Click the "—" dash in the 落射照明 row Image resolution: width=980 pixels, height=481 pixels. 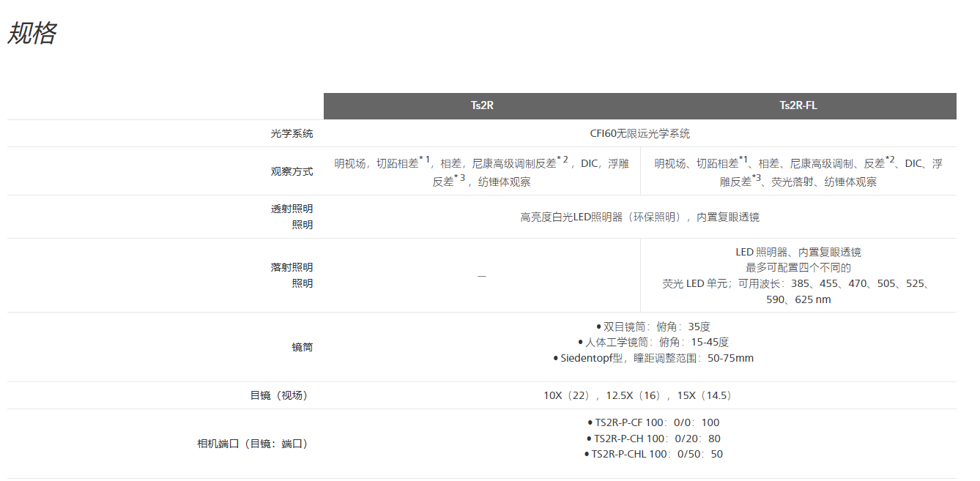(x=482, y=275)
